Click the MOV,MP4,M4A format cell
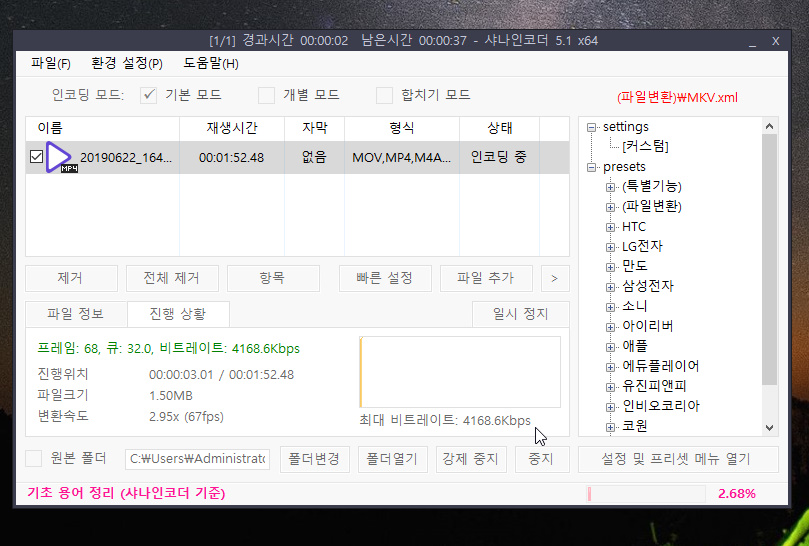The width and height of the screenshot is (809, 546). pyautogui.click(x=401, y=157)
